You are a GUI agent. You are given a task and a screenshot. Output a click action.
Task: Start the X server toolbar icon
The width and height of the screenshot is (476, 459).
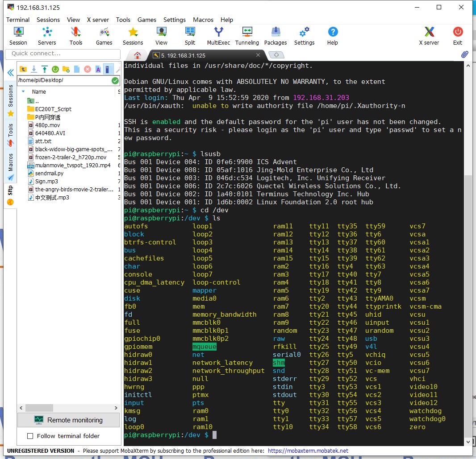[429, 36]
